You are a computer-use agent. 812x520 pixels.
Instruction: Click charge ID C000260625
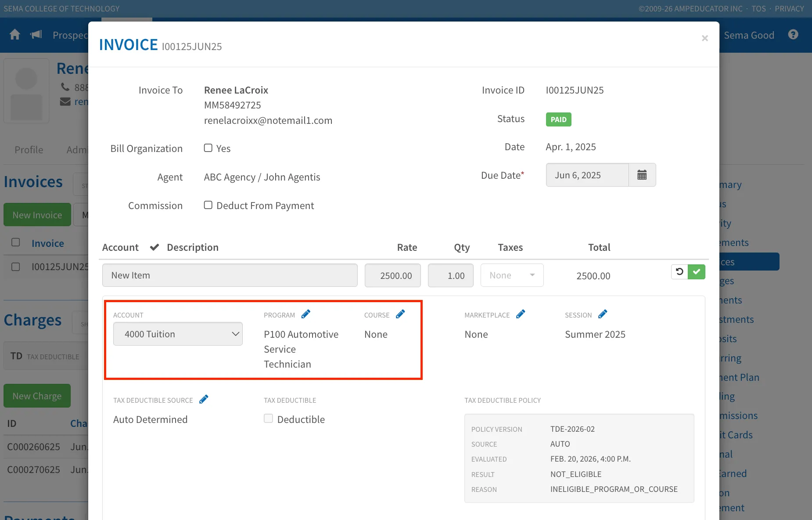(34, 447)
